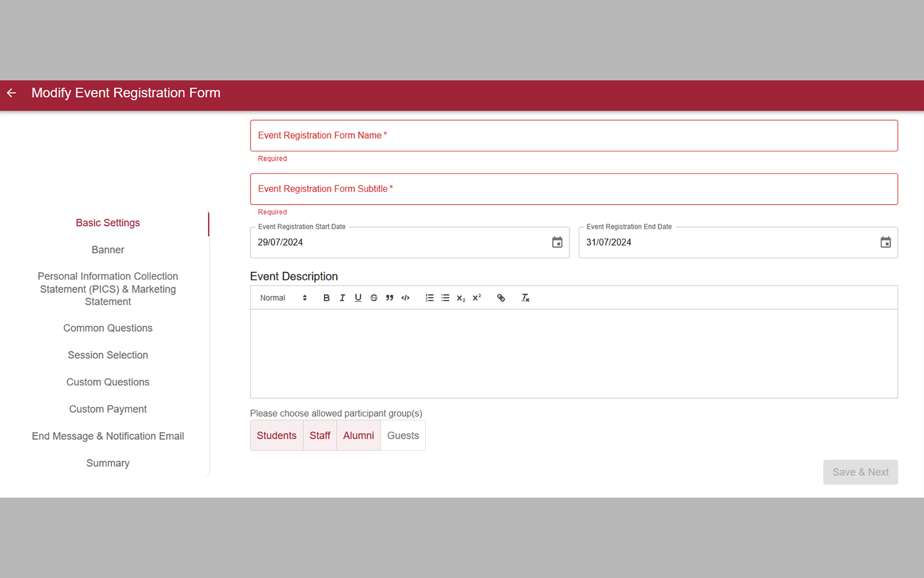924x578 pixels.
Task: Insert an ordered numbered list
Action: click(429, 298)
